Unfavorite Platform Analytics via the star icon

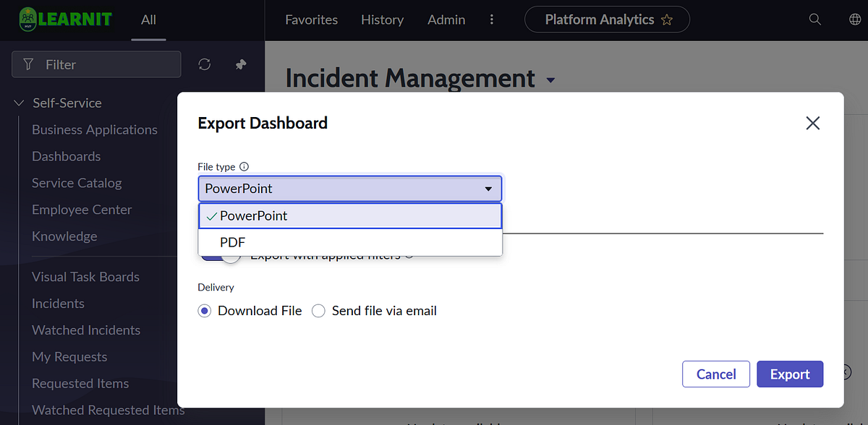(667, 20)
